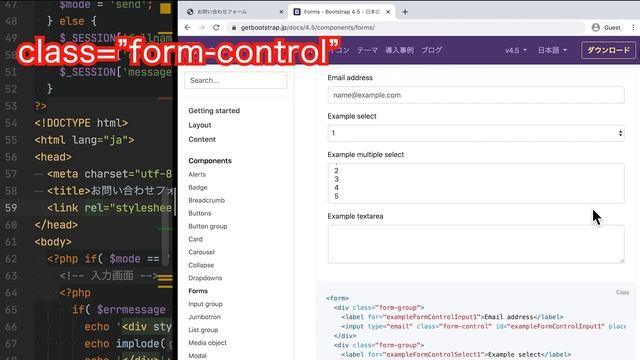Click editor line number 56
The width and height of the screenshot is (640, 360).
click(11, 157)
